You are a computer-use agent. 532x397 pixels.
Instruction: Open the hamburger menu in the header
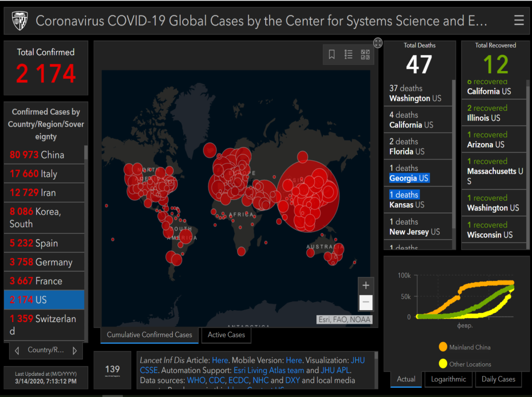pyautogui.click(x=519, y=20)
